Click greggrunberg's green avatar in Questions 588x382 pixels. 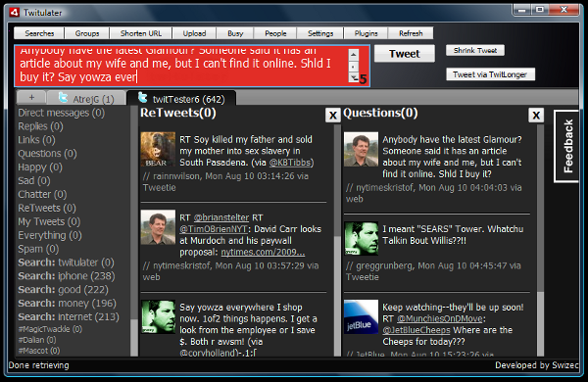click(361, 238)
